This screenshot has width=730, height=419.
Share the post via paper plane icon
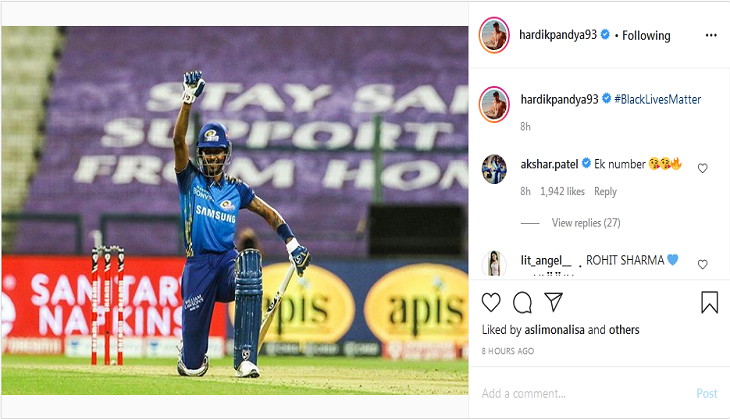554,302
